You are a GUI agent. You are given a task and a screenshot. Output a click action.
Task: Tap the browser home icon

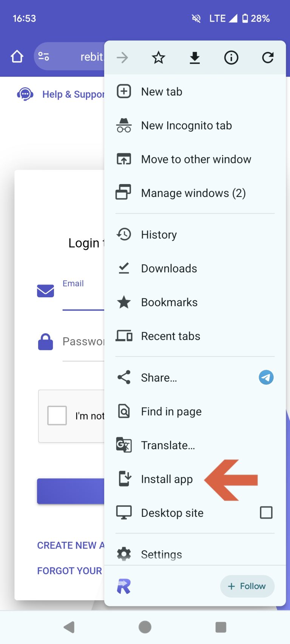click(x=17, y=57)
